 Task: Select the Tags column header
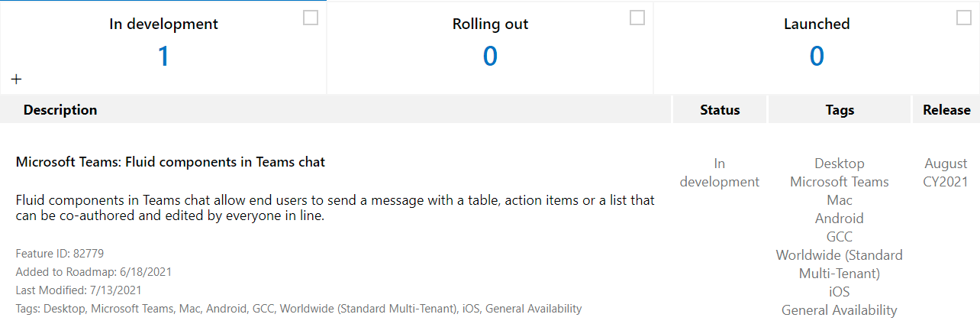(840, 110)
